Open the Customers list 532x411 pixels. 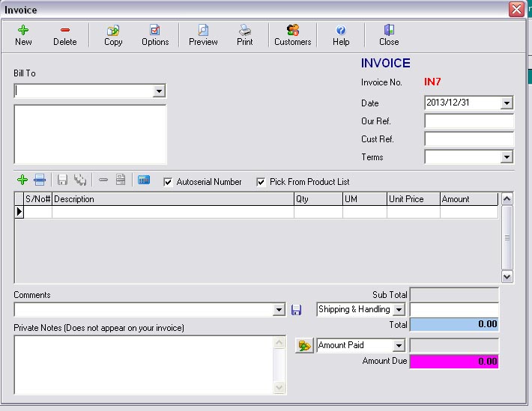(292, 35)
